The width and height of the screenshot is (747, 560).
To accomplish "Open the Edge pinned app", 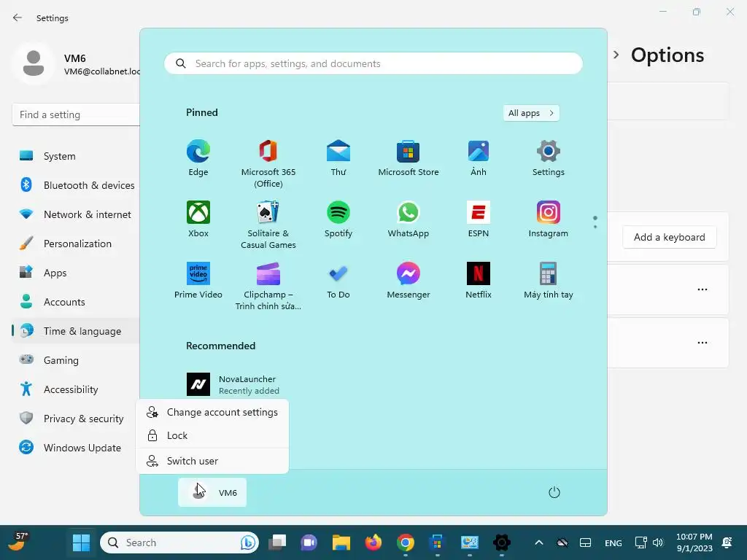I will 198,157.
